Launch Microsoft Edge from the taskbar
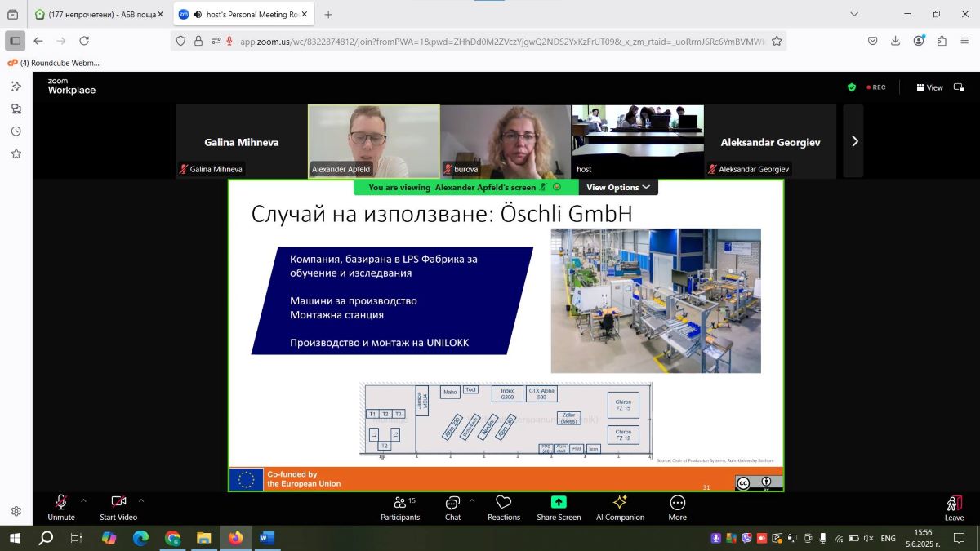 point(140,538)
